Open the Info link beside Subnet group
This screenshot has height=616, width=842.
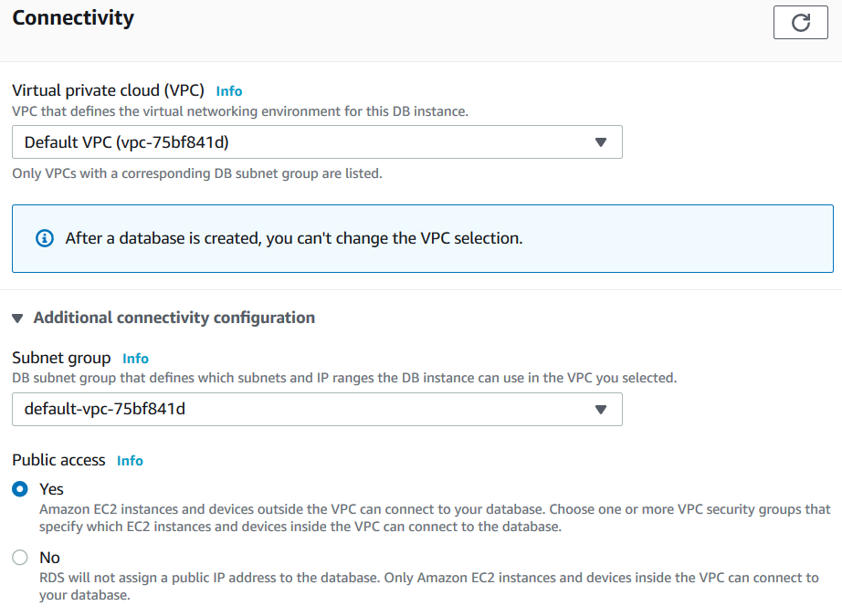coord(135,359)
